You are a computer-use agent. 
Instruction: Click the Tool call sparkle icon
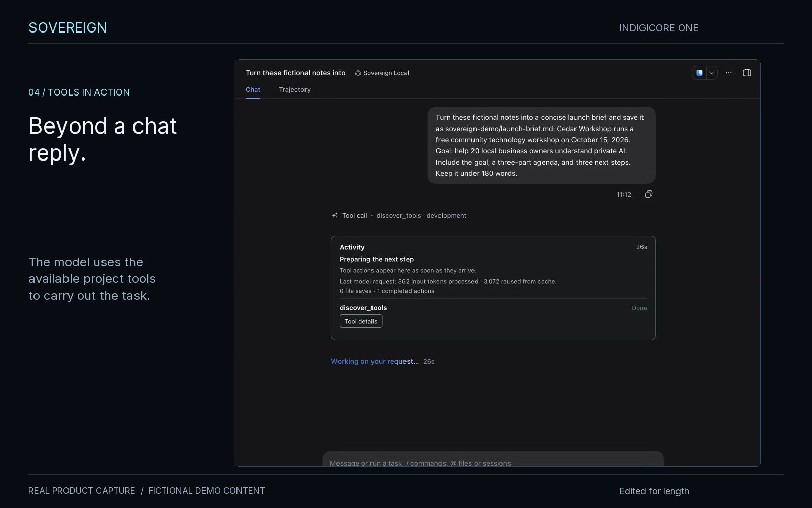click(x=335, y=216)
